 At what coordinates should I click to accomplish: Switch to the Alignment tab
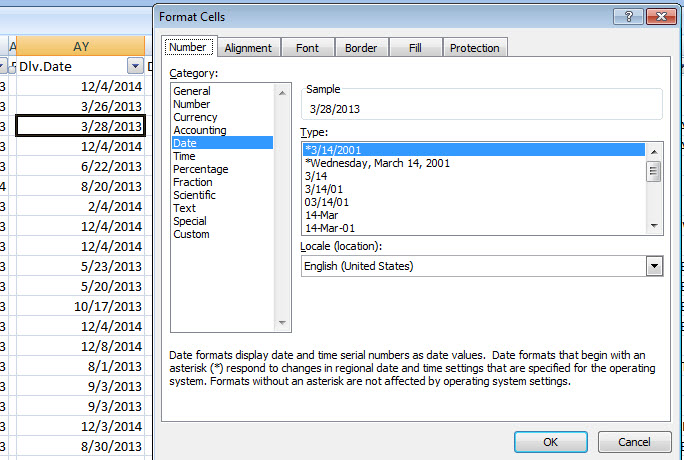click(x=248, y=48)
